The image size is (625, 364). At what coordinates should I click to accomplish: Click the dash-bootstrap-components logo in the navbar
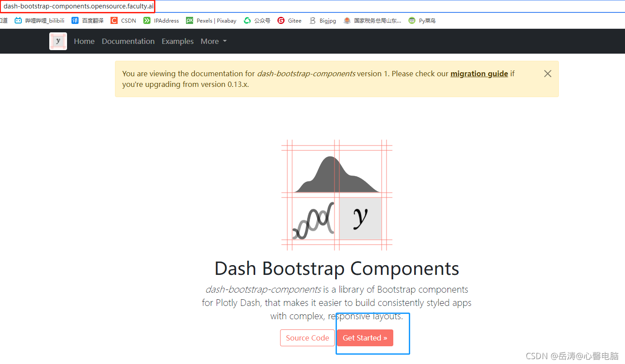[58, 41]
